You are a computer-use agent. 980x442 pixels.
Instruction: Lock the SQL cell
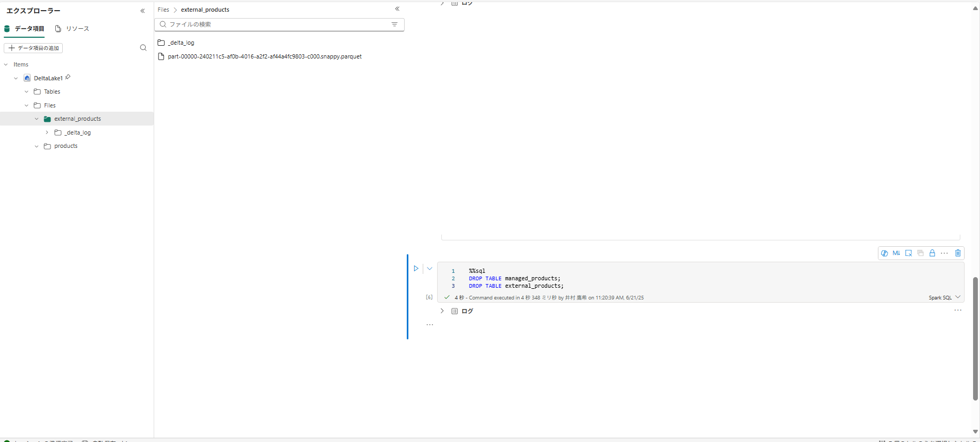[932, 253]
